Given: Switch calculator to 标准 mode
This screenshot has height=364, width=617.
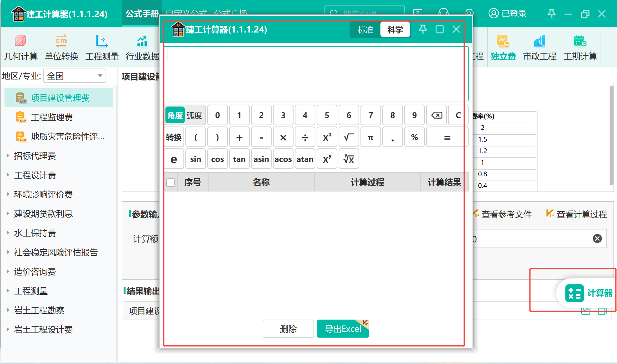Looking at the screenshot, I should click(365, 30).
